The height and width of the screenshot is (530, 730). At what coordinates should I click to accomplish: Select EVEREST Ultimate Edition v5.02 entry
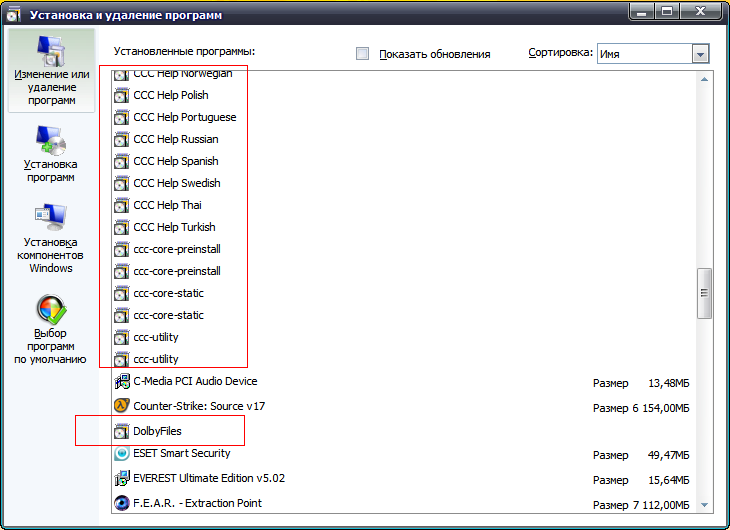pyautogui.click(x=209, y=478)
